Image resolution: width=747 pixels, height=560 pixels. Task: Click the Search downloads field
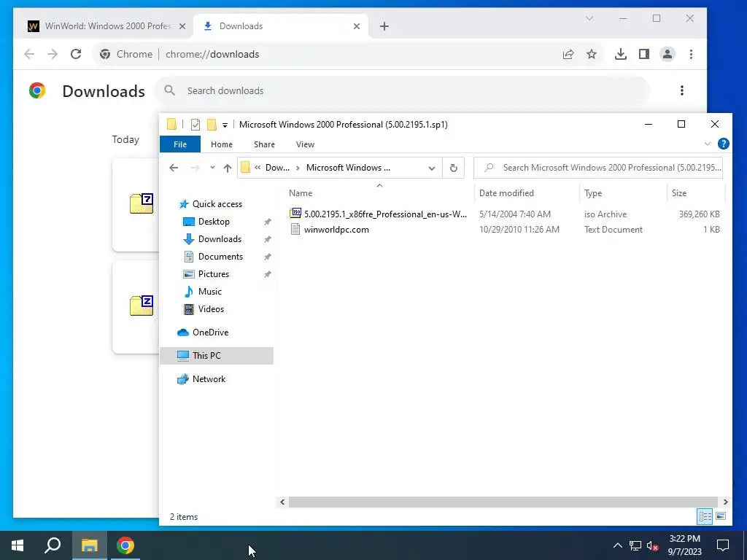point(402,90)
